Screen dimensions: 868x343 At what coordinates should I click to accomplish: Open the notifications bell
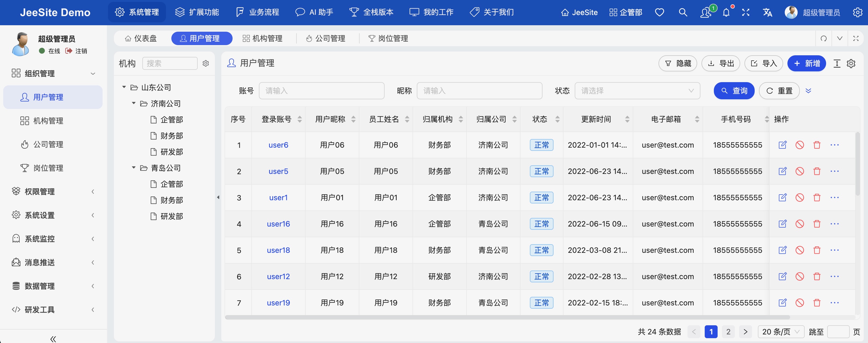726,12
